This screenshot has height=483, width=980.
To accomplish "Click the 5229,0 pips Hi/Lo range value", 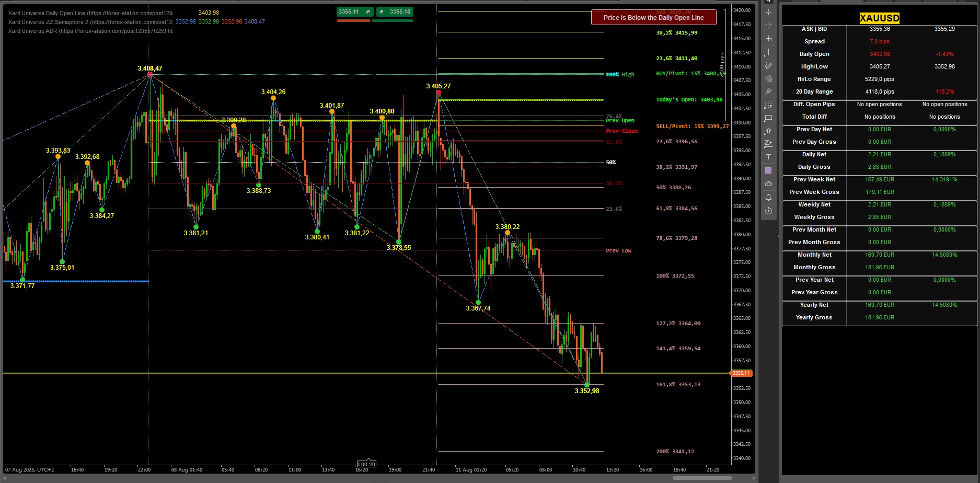I will click(880, 79).
